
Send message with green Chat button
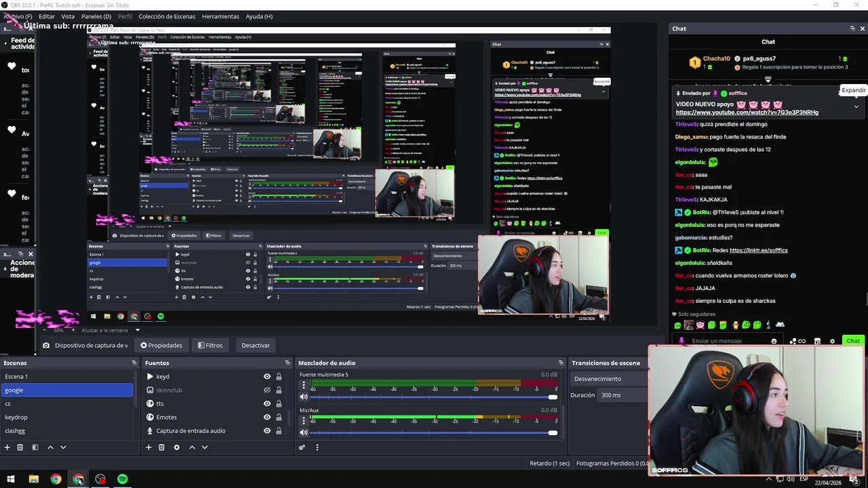pos(852,341)
